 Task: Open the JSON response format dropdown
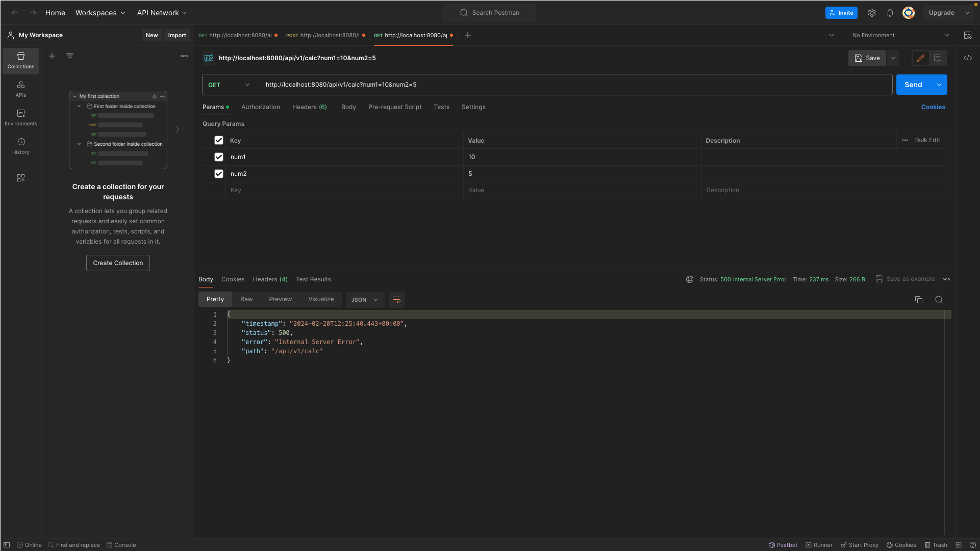(364, 300)
